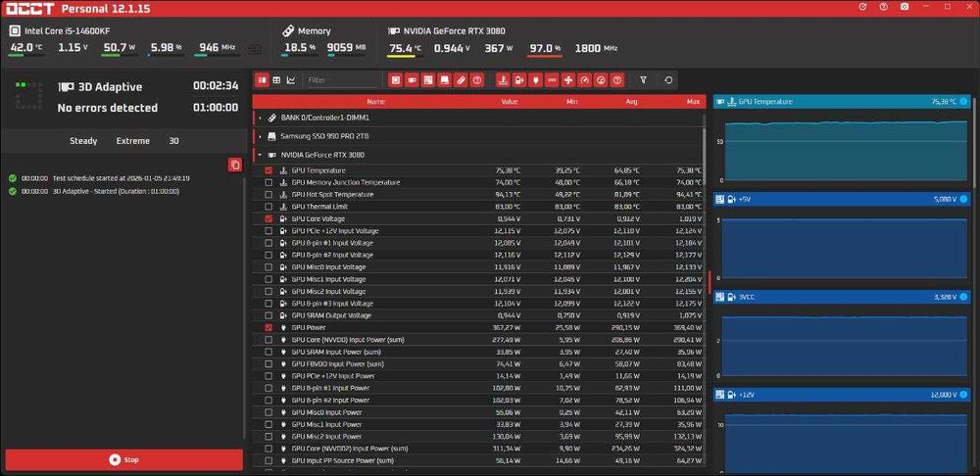
Task: Click the Intel Core i5-14600KF label
Action: [x=68, y=30]
